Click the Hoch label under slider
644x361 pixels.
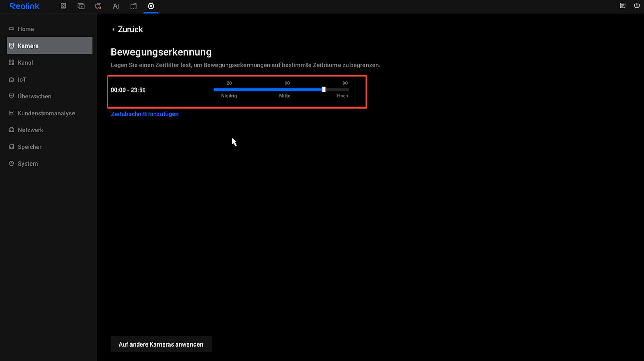[342, 96]
